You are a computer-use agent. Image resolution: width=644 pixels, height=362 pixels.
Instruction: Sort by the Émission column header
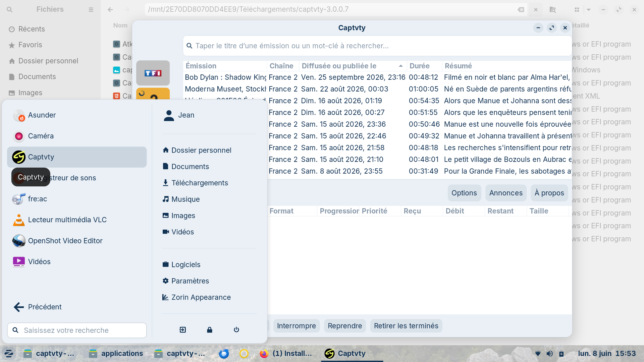(x=225, y=66)
